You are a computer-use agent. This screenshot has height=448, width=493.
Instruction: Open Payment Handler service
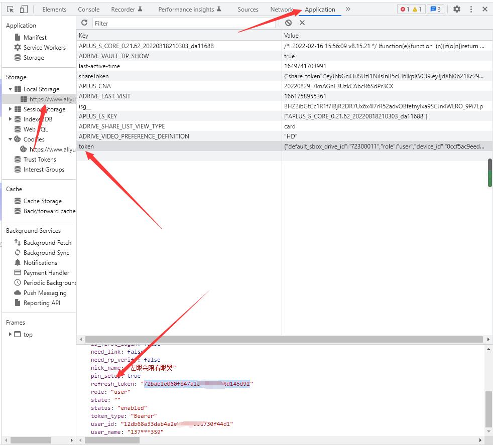pyautogui.click(x=46, y=273)
